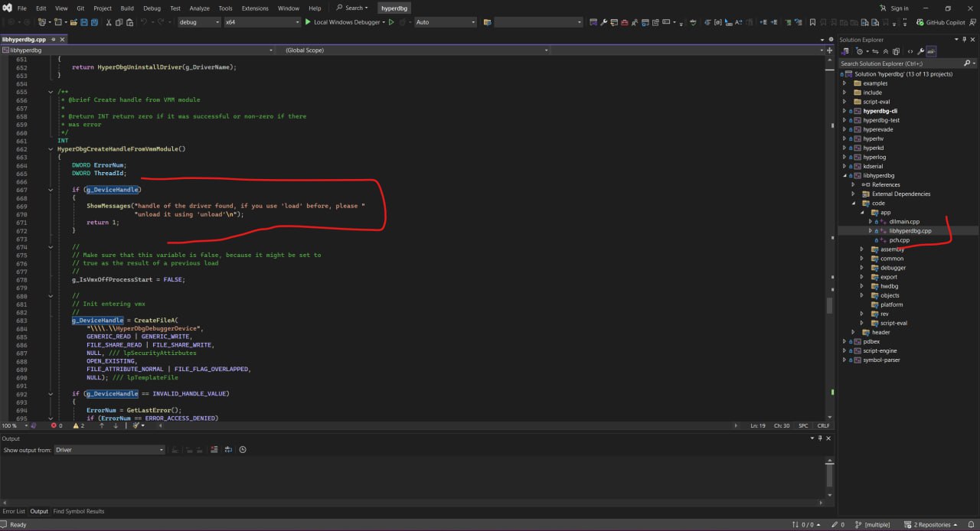
Task: Click the Solution Explorer search magnifier icon
Action: [968, 64]
